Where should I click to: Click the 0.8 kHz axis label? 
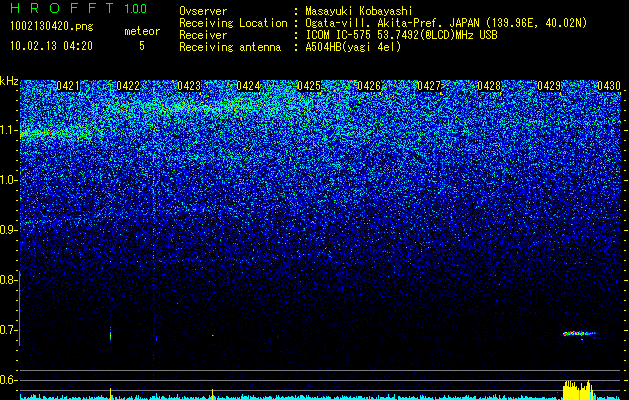[x=8, y=280]
